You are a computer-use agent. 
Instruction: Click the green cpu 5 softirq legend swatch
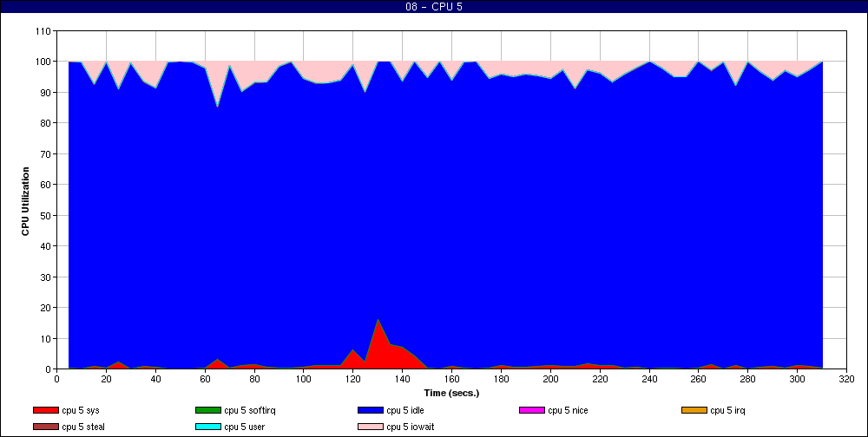208,410
